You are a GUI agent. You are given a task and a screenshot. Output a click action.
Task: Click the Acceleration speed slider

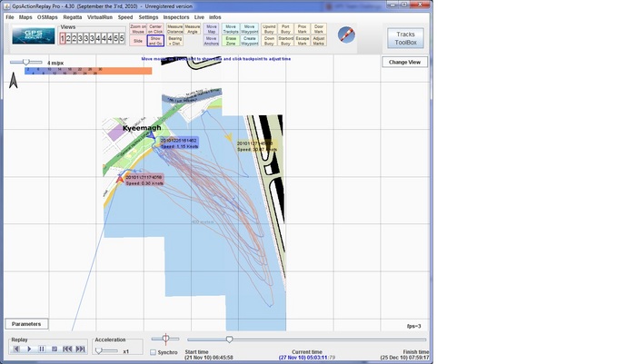[106, 350]
